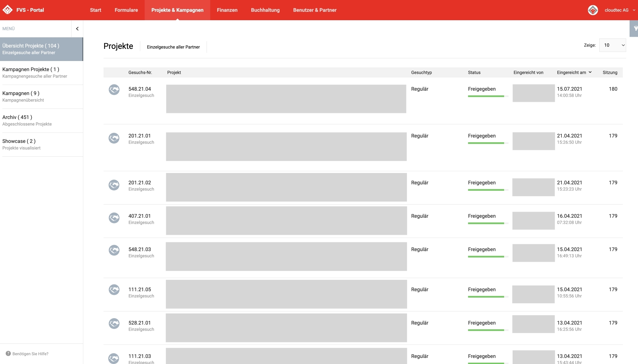
Task: Open Buchhaltung in top navigation
Action: [x=265, y=10]
